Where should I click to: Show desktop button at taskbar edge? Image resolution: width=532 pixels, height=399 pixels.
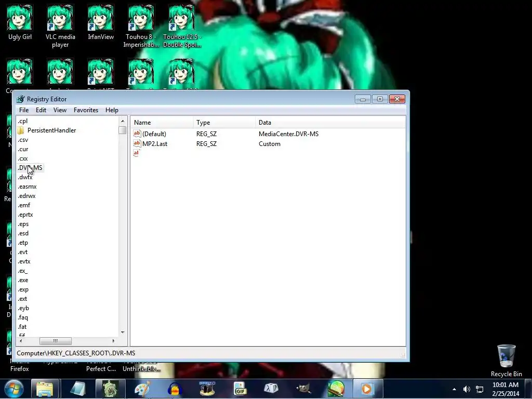pos(528,389)
